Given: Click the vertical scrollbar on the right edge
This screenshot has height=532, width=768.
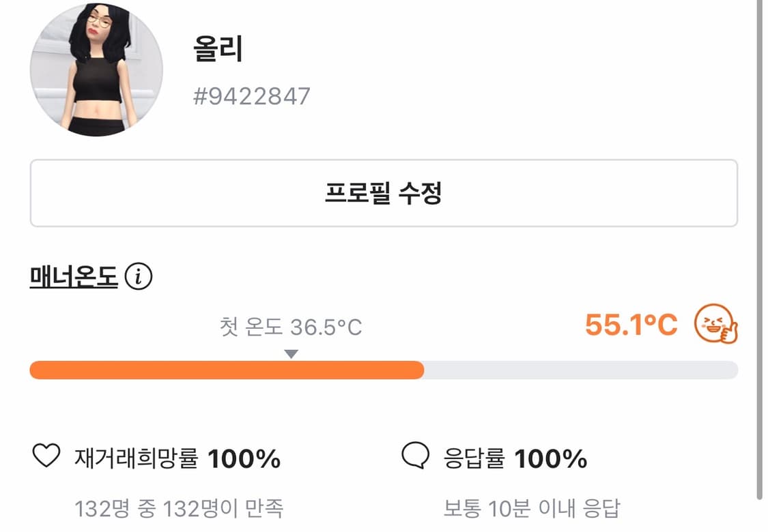Looking at the screenshot, I should click(760, 246).
